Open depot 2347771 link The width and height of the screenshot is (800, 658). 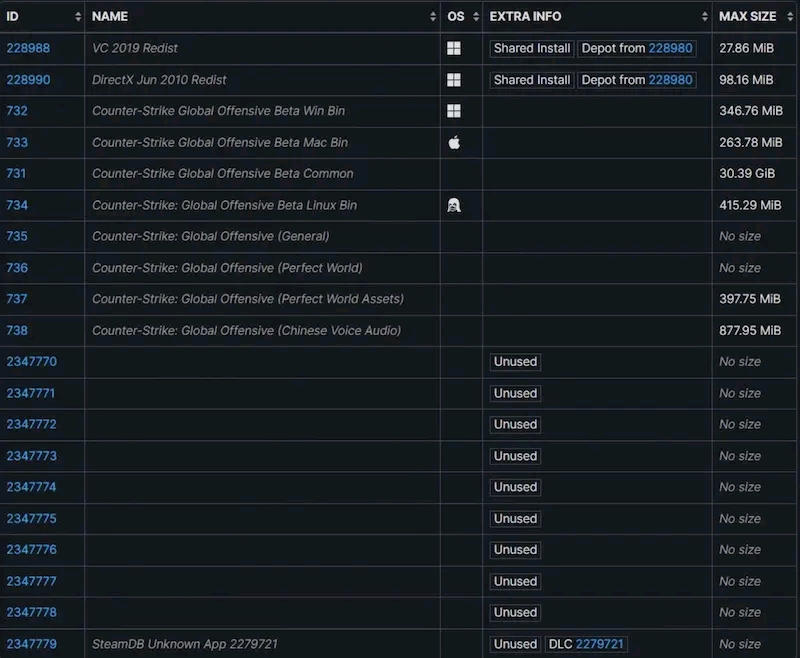click(31, 394)
